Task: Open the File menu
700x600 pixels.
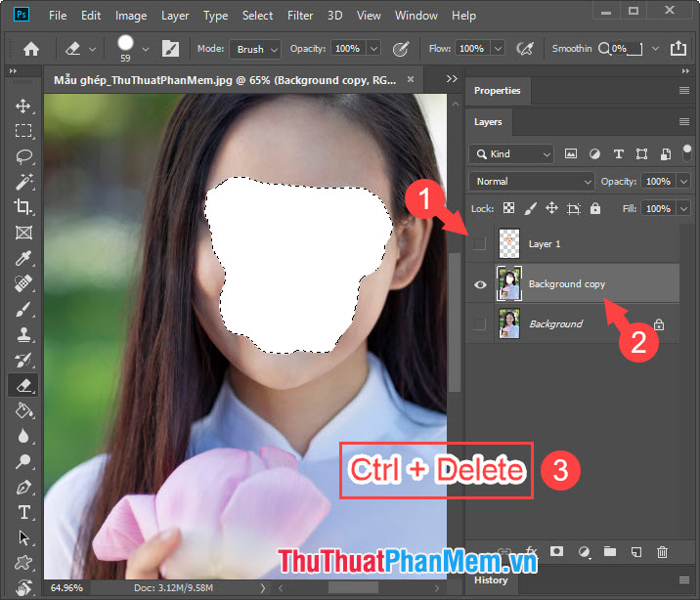Action: [x=58, y=16]
